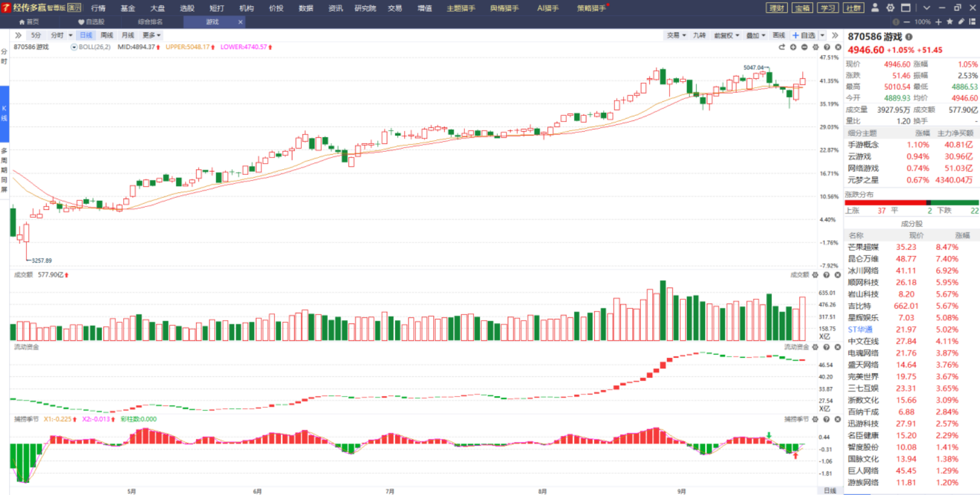Switch to 自选股 tab

[91, 22]
